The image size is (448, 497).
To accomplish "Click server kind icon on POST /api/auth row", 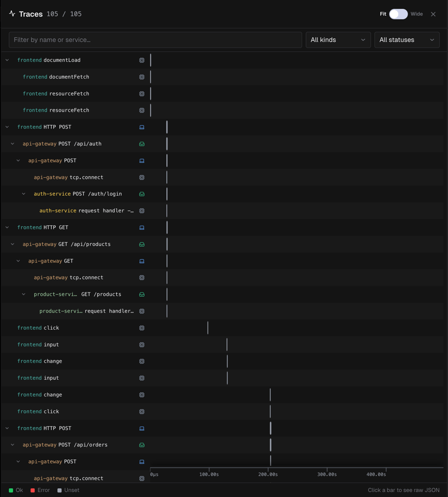I will click(142, 144).
